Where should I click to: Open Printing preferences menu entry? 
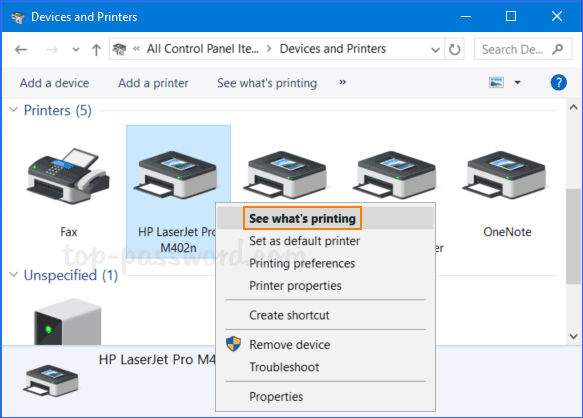click(x=302, y=263)
